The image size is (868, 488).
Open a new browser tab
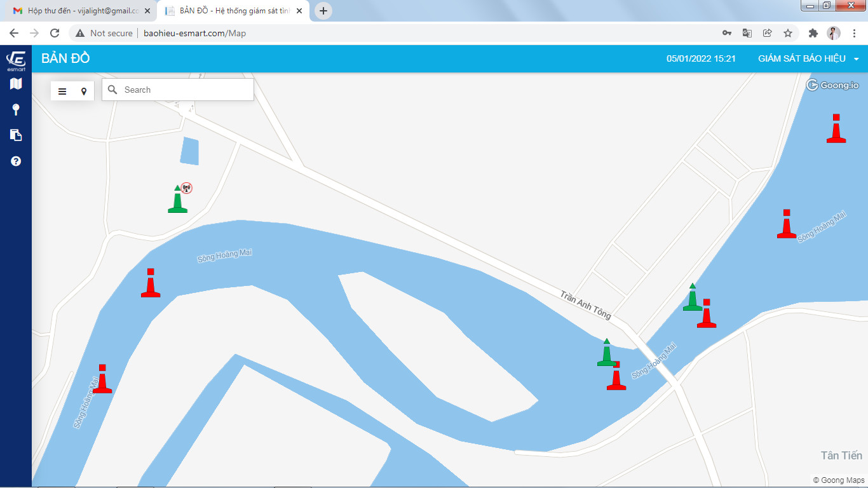coord(323,11)
